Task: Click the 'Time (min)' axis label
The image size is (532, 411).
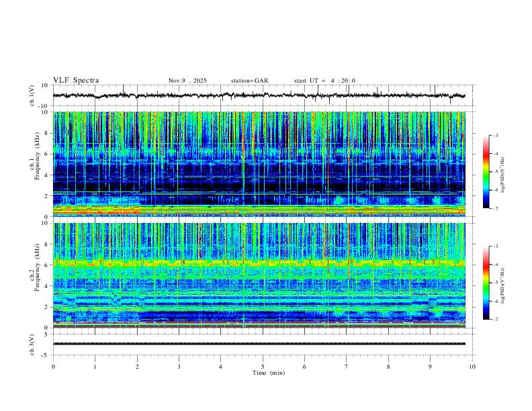Action: pyautogui.click(x=269, y=373)
